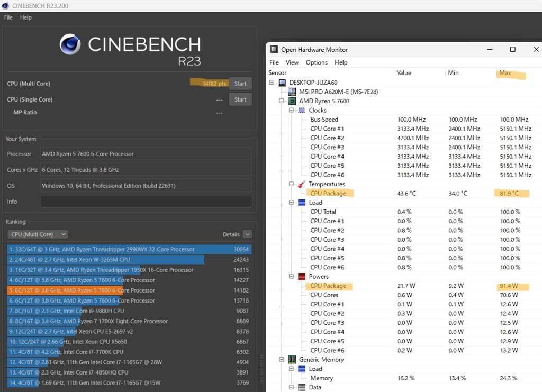Start the CPU (Single Core) benchmark
The width and height of the screenshot is (542, 392).
click(240, 99)
